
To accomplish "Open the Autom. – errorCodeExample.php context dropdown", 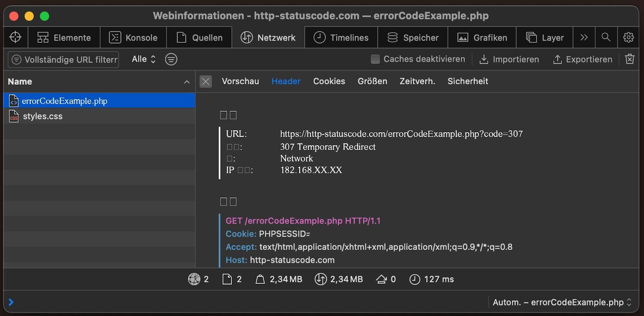I will 562,302.
